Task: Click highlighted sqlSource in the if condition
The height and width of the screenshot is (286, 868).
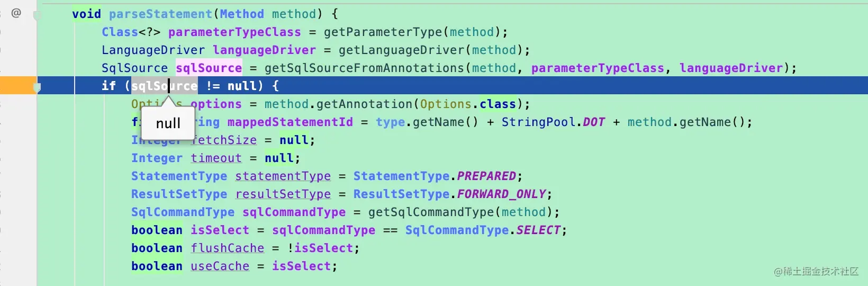Action: (x=165, y=86)
